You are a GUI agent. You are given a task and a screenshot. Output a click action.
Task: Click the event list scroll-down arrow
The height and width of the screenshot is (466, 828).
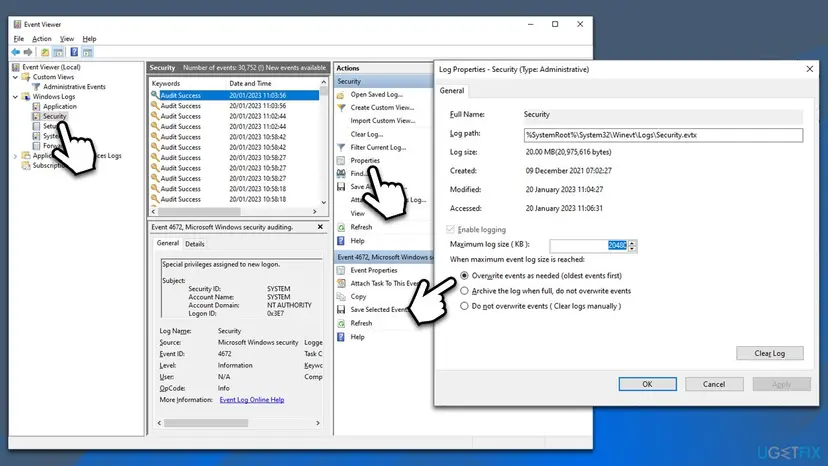tap(324, 202)
